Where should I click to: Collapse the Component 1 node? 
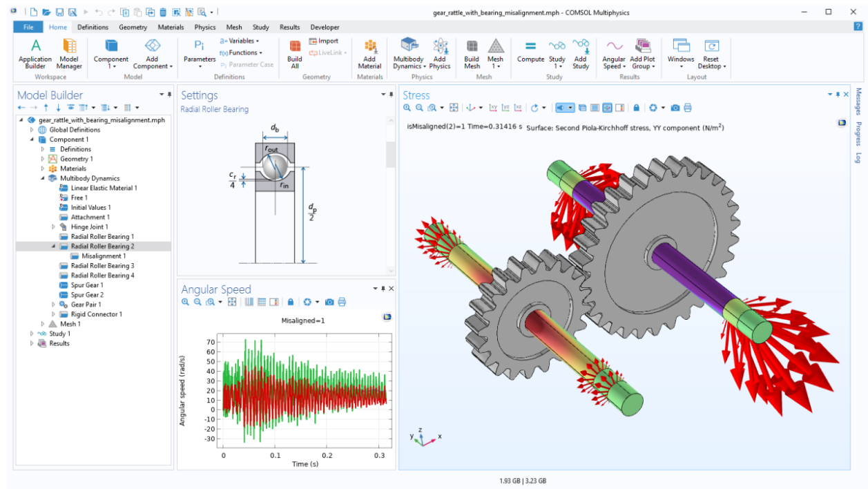click(x=32, y=140)
